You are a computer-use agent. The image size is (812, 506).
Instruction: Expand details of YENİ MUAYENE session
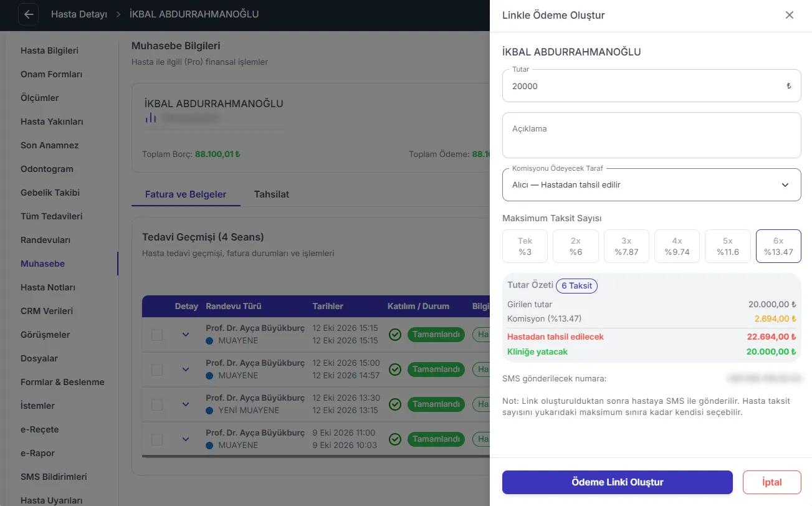click(x=185, y=404)
